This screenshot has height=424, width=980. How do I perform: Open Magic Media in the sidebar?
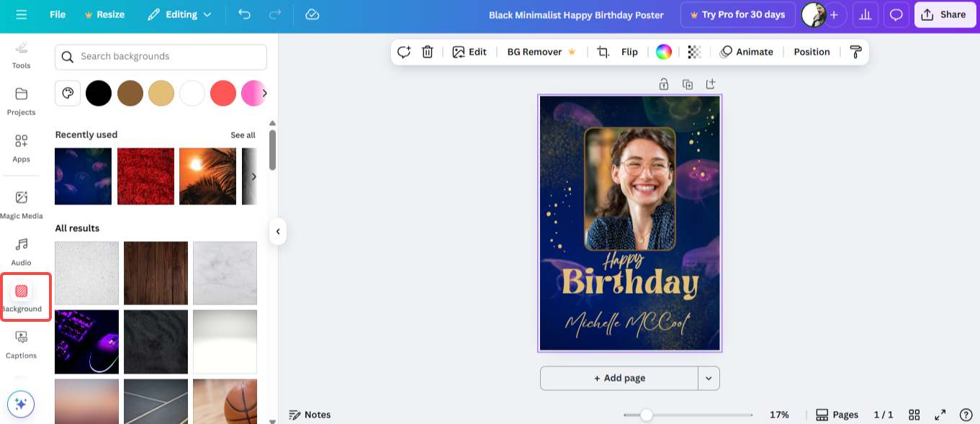click(21, 205)
